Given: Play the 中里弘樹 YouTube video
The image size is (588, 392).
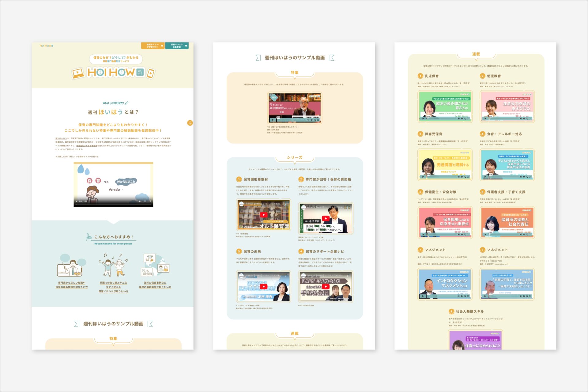Looking at the screenshot, I should pyautogui.click(x=326, y=218).
